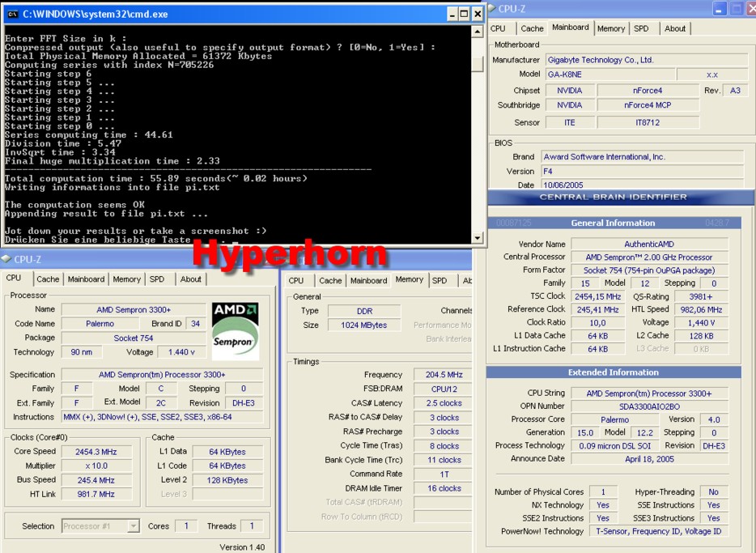Click the cmd.exe title bar icon
756x553 pixels.
[13, 14]
